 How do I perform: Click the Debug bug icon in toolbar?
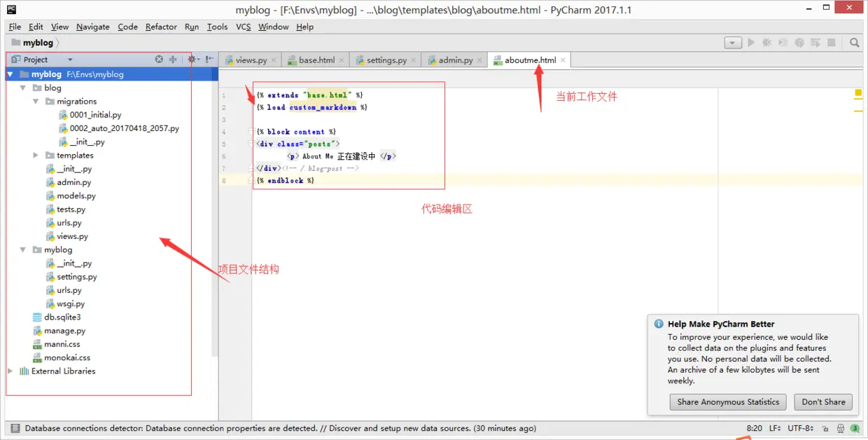click(x=767, y=43)
